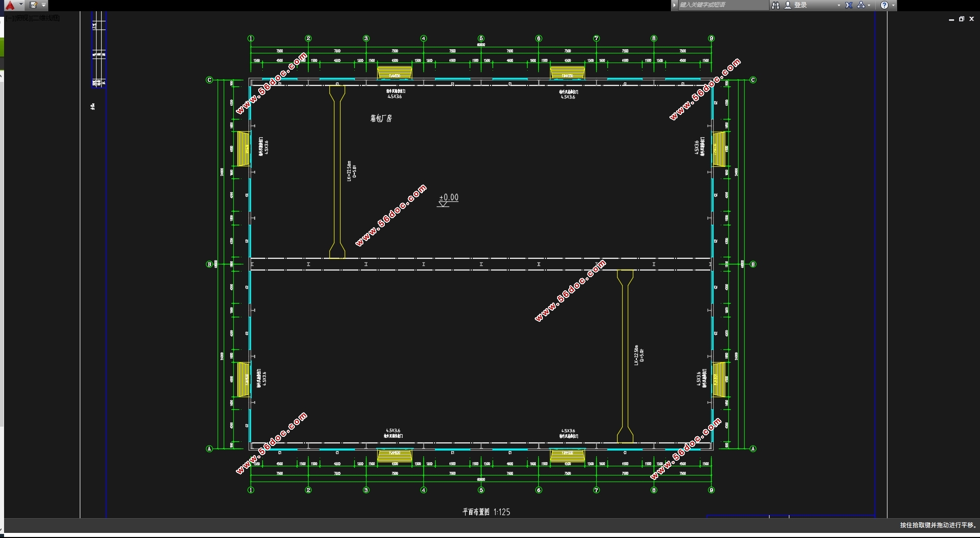Click the Save As quick access icon
Screen dimensions: 980x538
point(34,5)
